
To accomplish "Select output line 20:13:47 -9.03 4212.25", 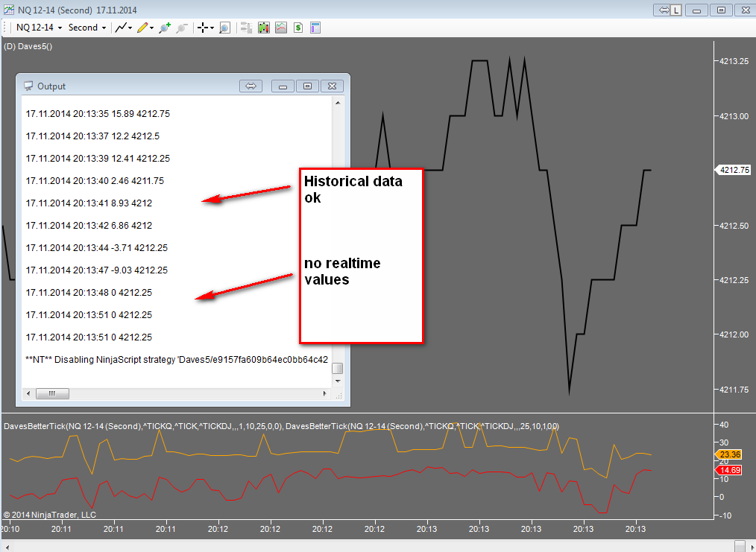I will click(97, 270).
